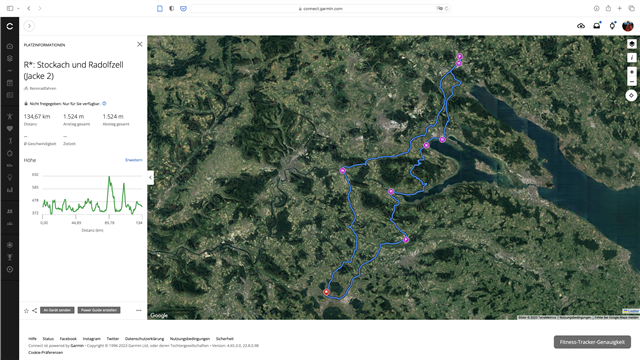
Task: Mark course as favorite with star
Action: coord(27,311)
